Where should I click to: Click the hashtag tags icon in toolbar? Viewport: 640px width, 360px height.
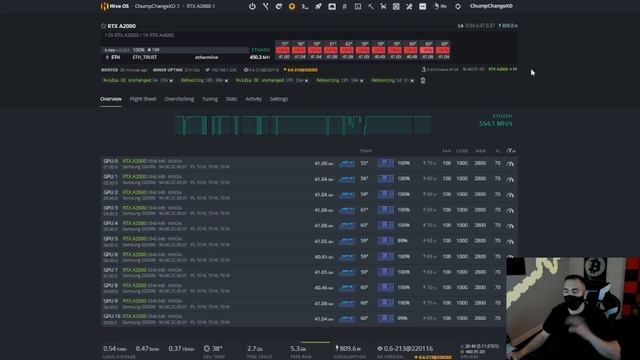(344, 6)
